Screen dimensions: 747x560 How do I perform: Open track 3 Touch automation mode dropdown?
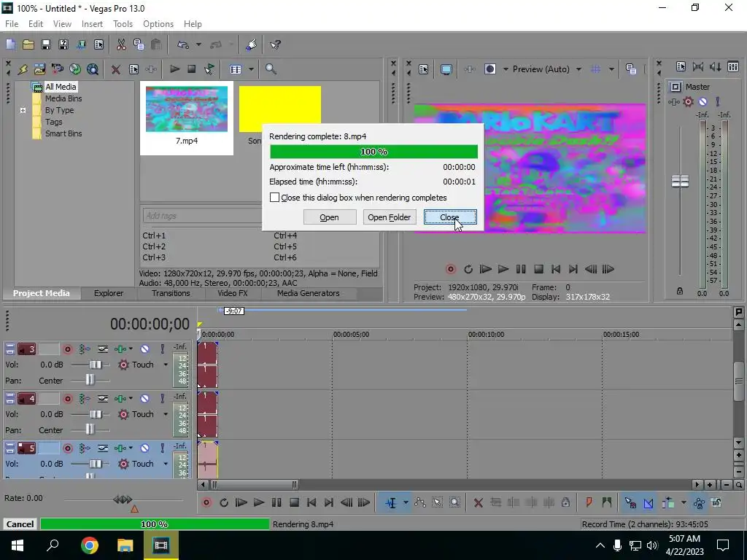(x=166, y=365)
